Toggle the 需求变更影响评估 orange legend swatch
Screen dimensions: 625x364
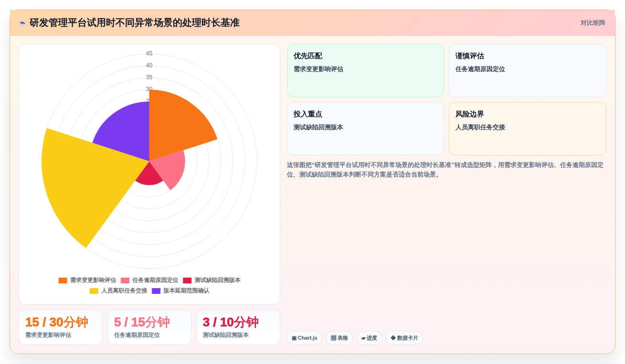pos(63,281)
